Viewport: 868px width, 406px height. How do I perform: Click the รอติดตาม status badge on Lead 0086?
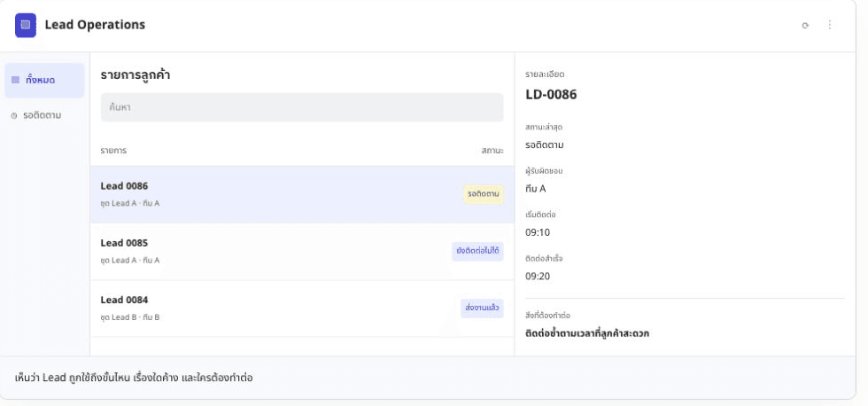pyautogui.click(x=484, y=194)
